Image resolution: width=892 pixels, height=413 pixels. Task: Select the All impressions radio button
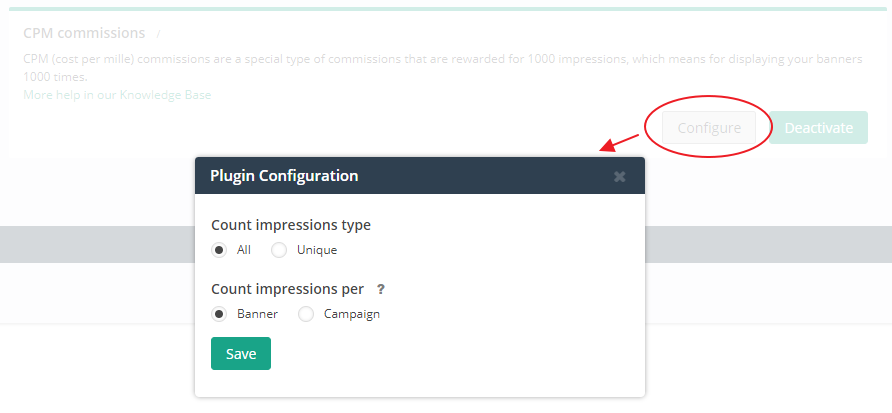219,250
